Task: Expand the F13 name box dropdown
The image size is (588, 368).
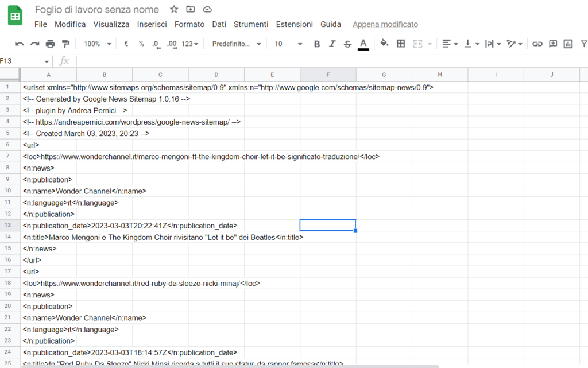Action: click(x=47, y=61)
